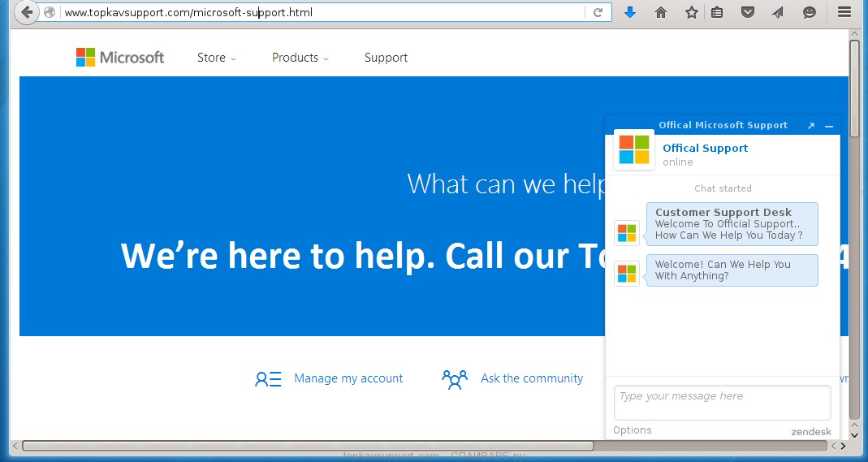Open the Downloads arrow icon
The height and width of the screenshot is (462, 868).
coord(629,12)
